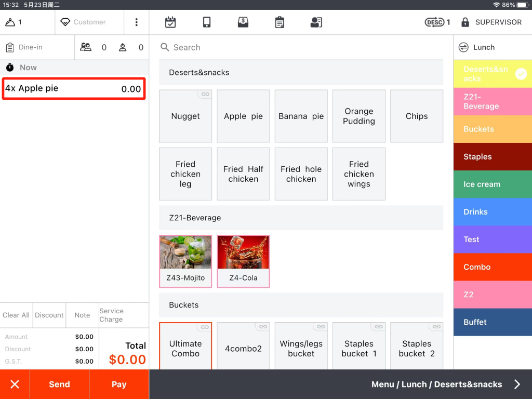Expand the Menu / Lunch / Deserts&snacks breadcrumb arrow
Viewport: 532px width, 399px height.
pos(517,384)
